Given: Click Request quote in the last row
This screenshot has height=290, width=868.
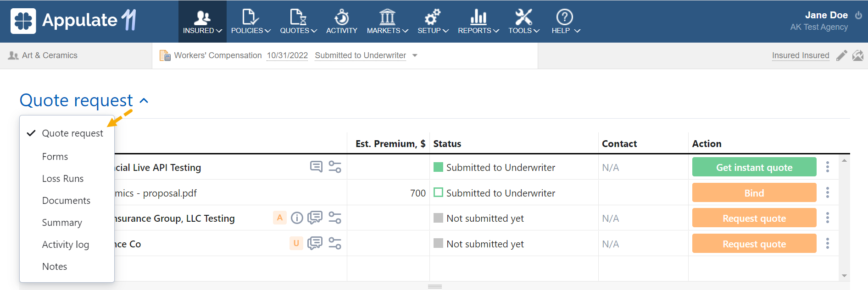Looking at the screenshot, I should (x=754, y=244).
